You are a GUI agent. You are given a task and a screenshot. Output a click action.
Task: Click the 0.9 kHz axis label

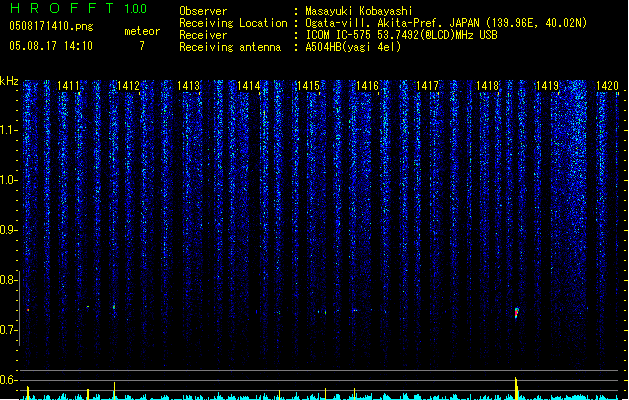[9, 230]
